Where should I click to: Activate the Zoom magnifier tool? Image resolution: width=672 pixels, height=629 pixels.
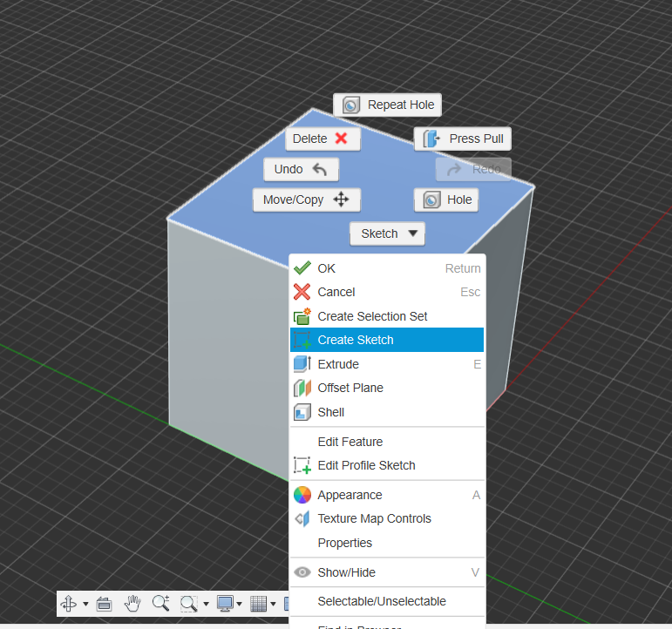(160, 604)
